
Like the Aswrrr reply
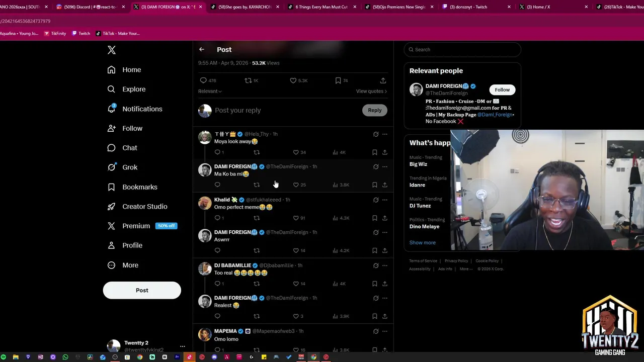(x=296, y=250)
